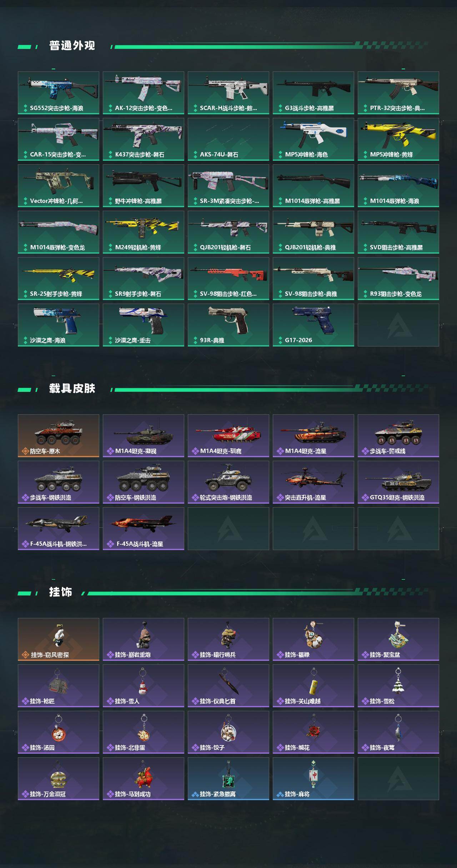The height and width of the screenshot is (868, 457).
Task: Select the 挂饰-雪人 snowman charm
Action: point(144,686)
